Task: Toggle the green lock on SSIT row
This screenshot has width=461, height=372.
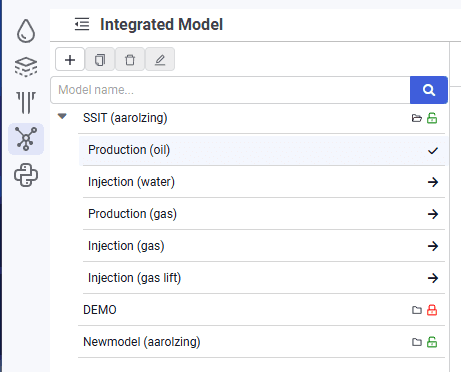Action: pyautogui.click(x=432, y=118)
